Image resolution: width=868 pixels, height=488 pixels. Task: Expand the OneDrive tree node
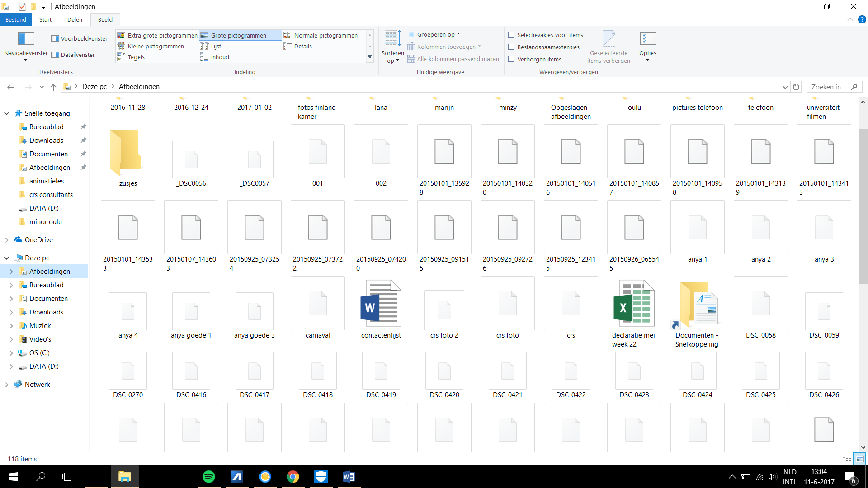7,240
